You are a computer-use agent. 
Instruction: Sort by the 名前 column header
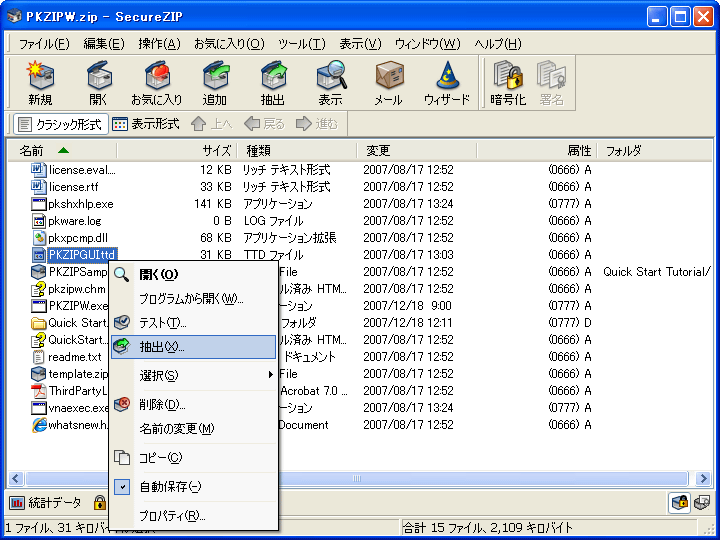point(62,151)
